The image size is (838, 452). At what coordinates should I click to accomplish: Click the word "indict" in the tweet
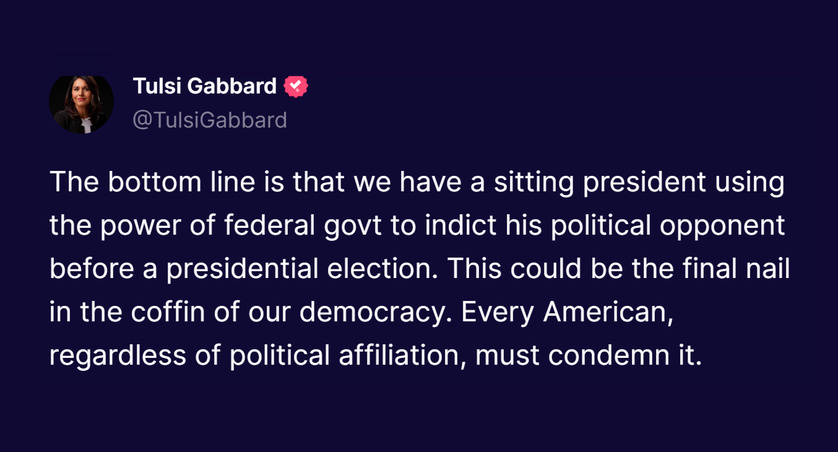click(461, 225)
